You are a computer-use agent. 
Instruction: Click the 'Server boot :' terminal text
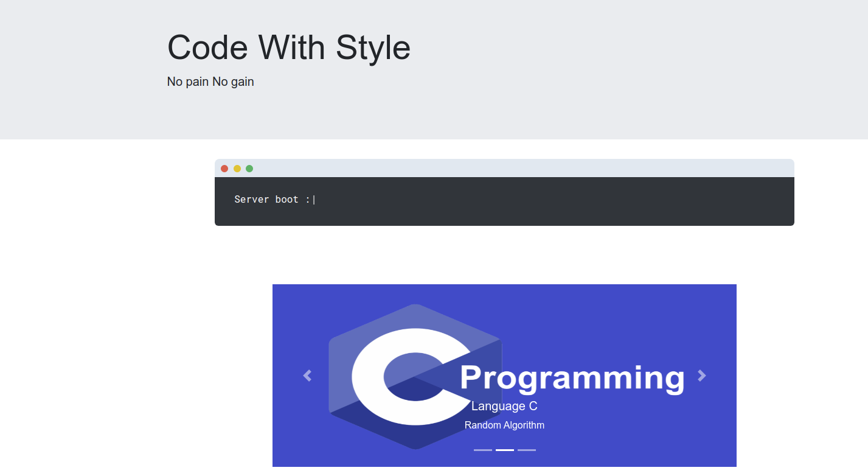coord(273,199)
